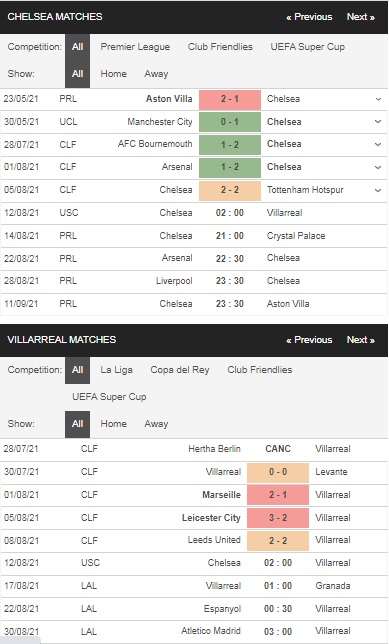
Task: Show only Away matches for Villarreal
Action: tap(156, 424)
